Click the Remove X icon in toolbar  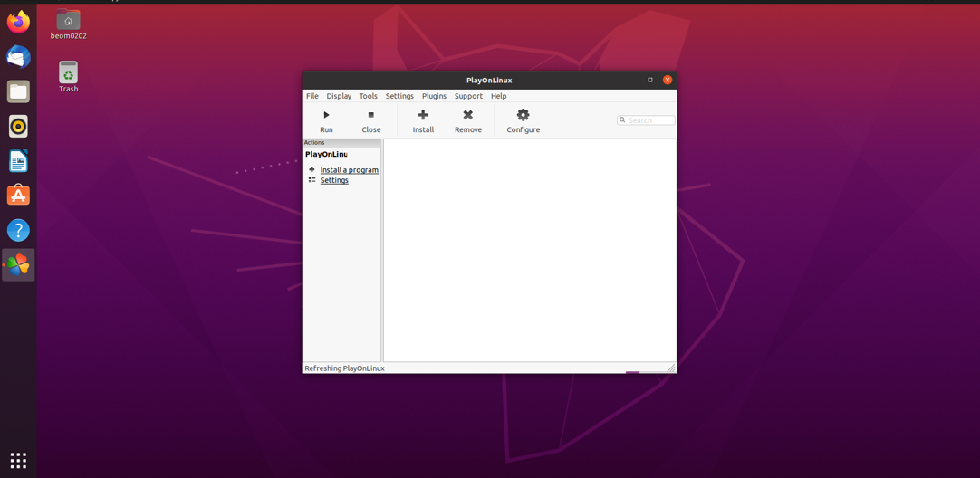coord(468,115)
